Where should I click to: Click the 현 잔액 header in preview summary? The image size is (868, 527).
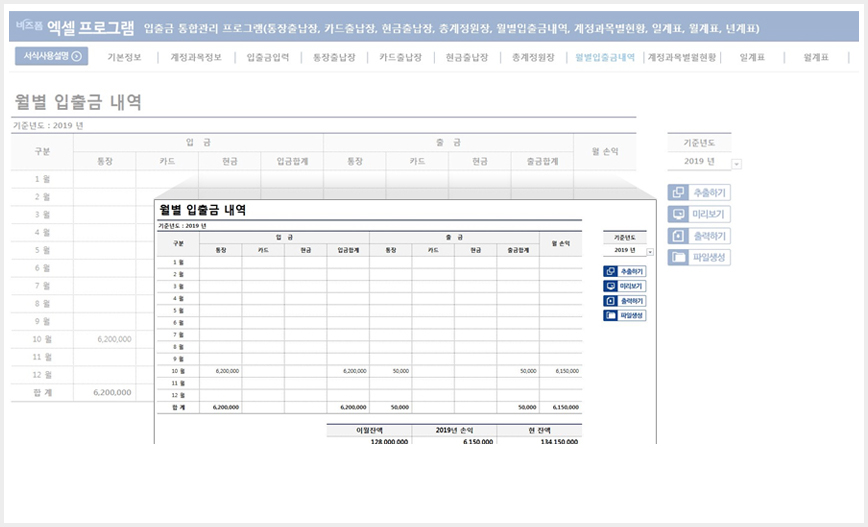[539, 430]
